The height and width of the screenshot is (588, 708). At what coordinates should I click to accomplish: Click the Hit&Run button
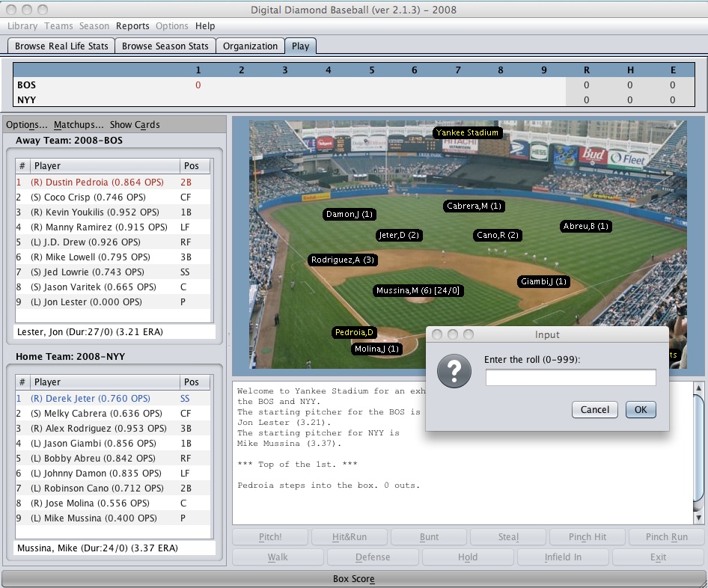click(350, 537)
